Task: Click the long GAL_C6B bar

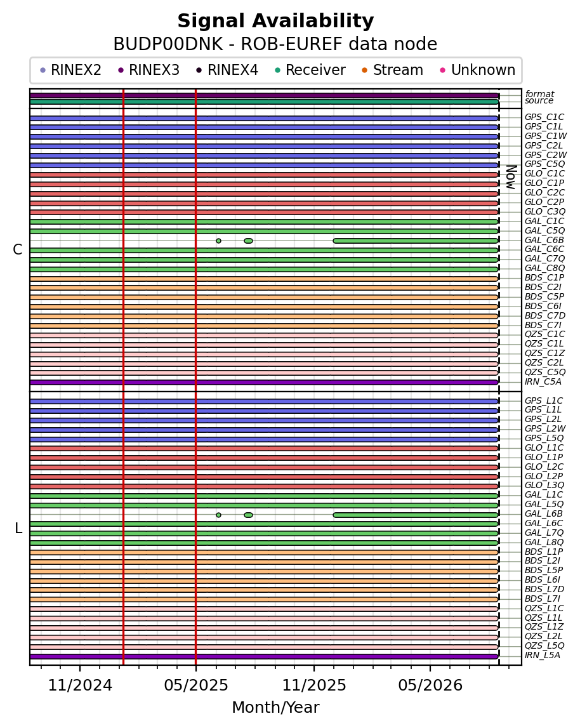Action: tap(416, 241)
